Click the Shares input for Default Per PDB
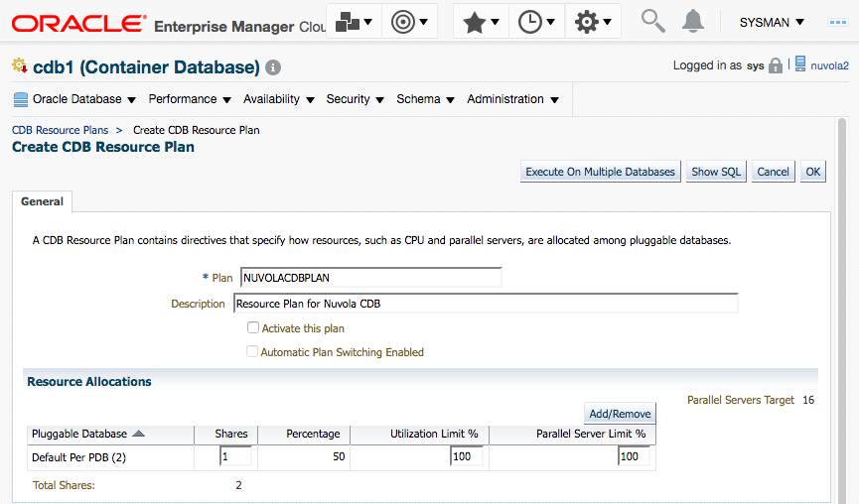The width and height of the screenshot is (859, 504). click(x=235, y=455)
